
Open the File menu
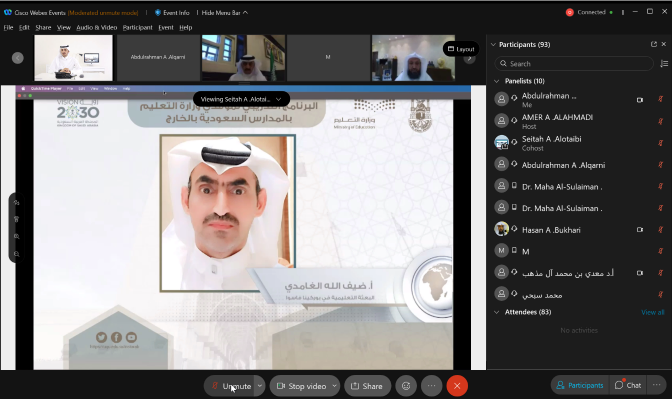click(x=9, y=27)
